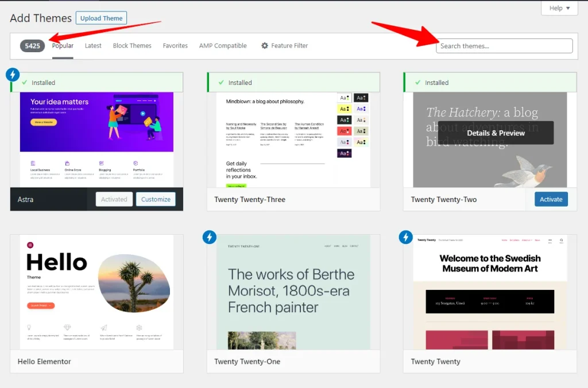Select the Popular themes tab
The height and width of the screenshot is (388, 588).
click(62, 45)
